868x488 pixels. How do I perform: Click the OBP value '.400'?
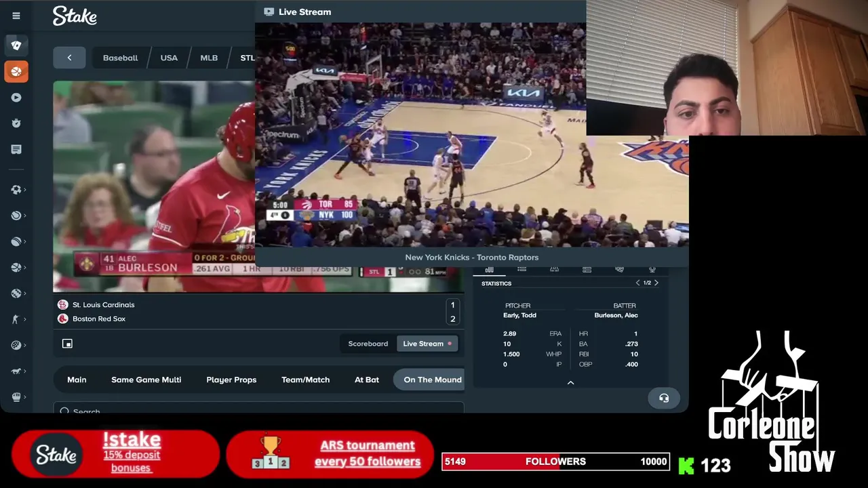(631, 364)
